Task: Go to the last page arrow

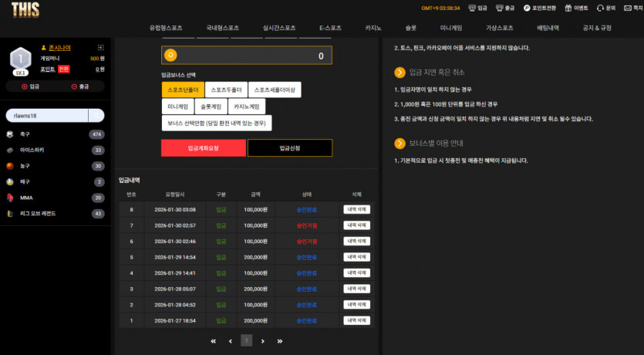Action: (280, 341)
